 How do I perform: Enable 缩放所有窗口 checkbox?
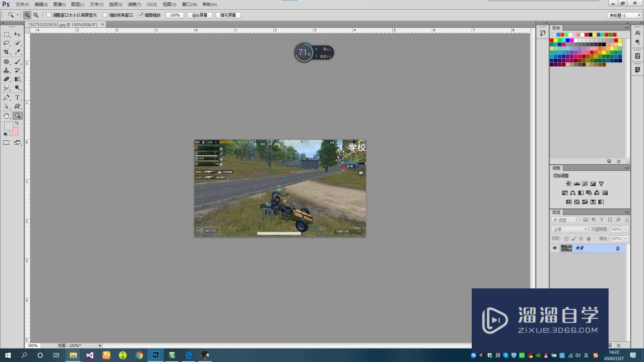[105, 15]
